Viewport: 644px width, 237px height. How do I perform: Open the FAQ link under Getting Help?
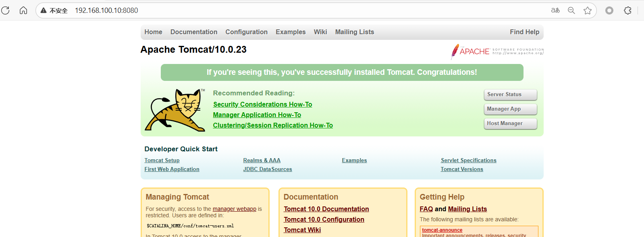pyautogui.click(x=426, y=209)
